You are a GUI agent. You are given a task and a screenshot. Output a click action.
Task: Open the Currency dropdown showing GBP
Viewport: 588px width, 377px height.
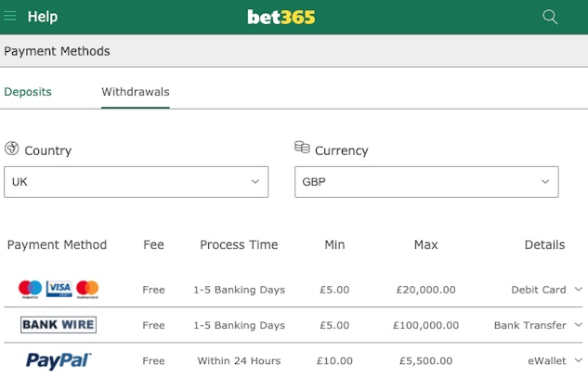pos(426,182)
